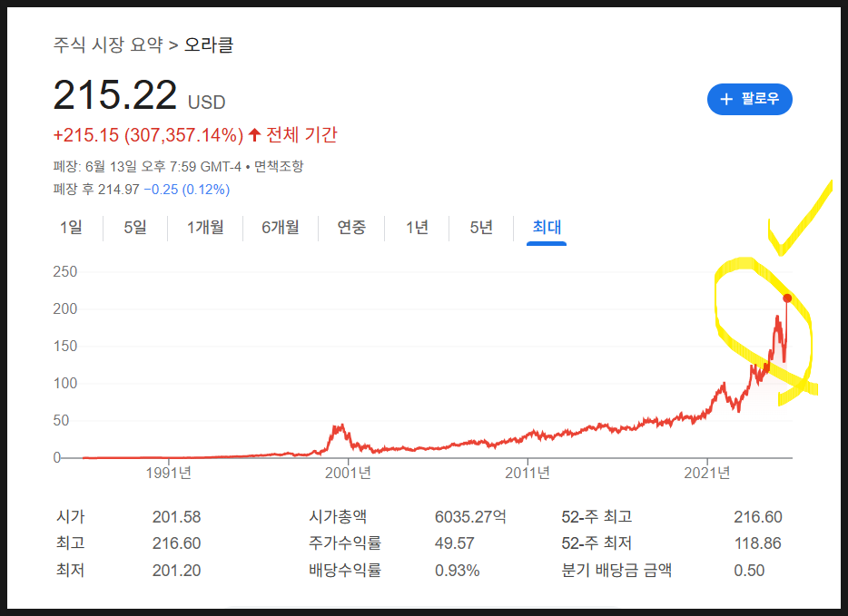This screenshot has width=848, height=616.
Task: Click the 분기 배당금 금액 value 0.50
Action: coord(749,571)
